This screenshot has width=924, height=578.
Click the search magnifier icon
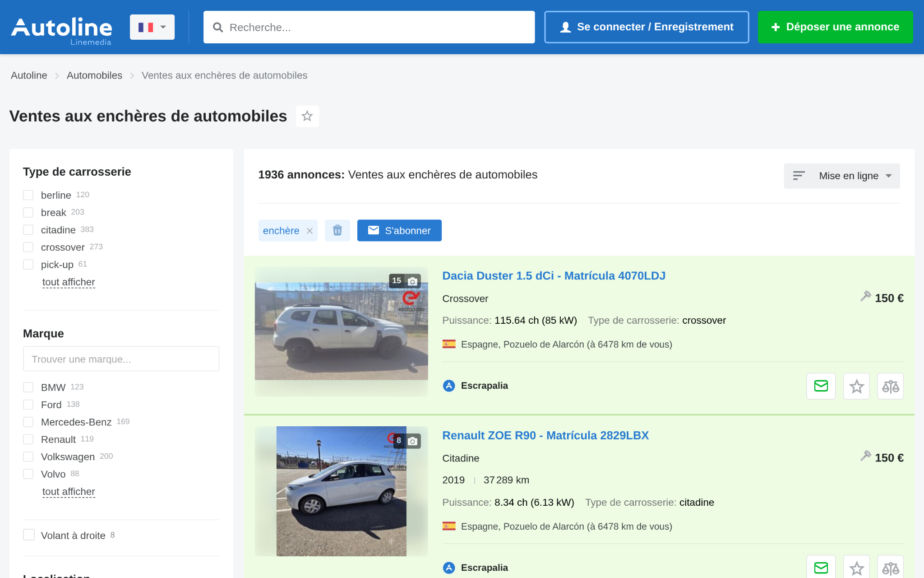coord(218,28)
